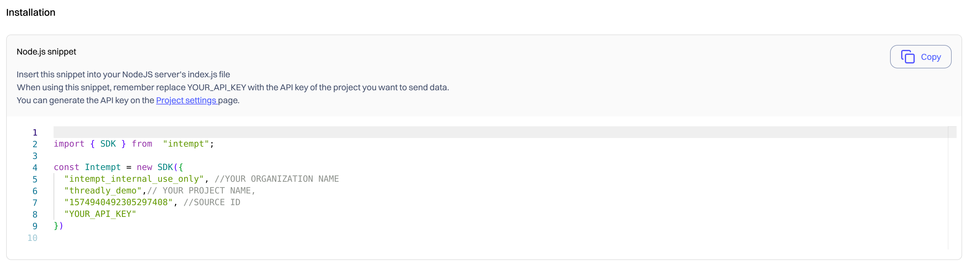Click the "threadly_demo" project name string
The height and width of the screenshot is (276, 980).
(x=103, y=191)
